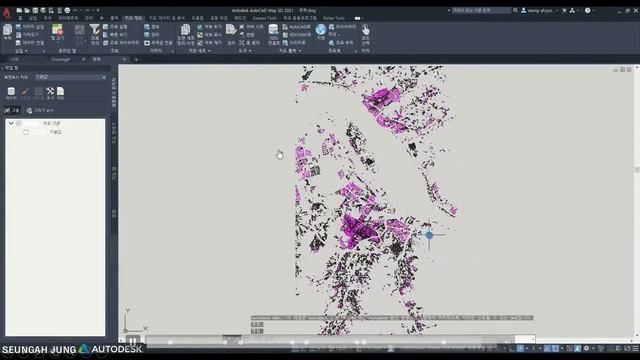
Task: Click the Data cylinder icon in task pane
Action: pyautogui.click(x=11, y=91)
